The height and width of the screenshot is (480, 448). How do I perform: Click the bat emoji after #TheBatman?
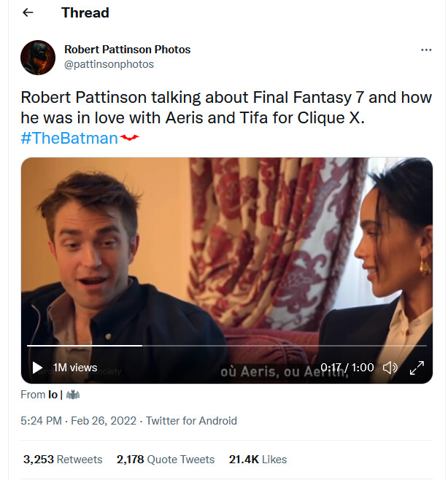pyautogui.click(x=129, y=138)
